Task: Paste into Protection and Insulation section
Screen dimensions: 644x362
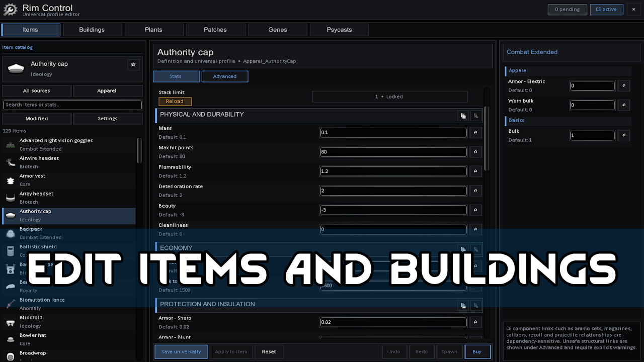Action: [x=475, y=306]
